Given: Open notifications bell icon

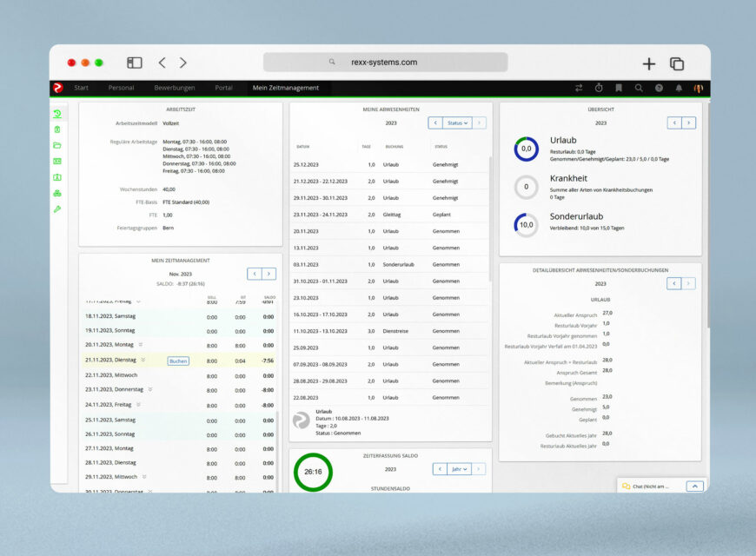Looking at the screenshot, I should click(679, 88).
